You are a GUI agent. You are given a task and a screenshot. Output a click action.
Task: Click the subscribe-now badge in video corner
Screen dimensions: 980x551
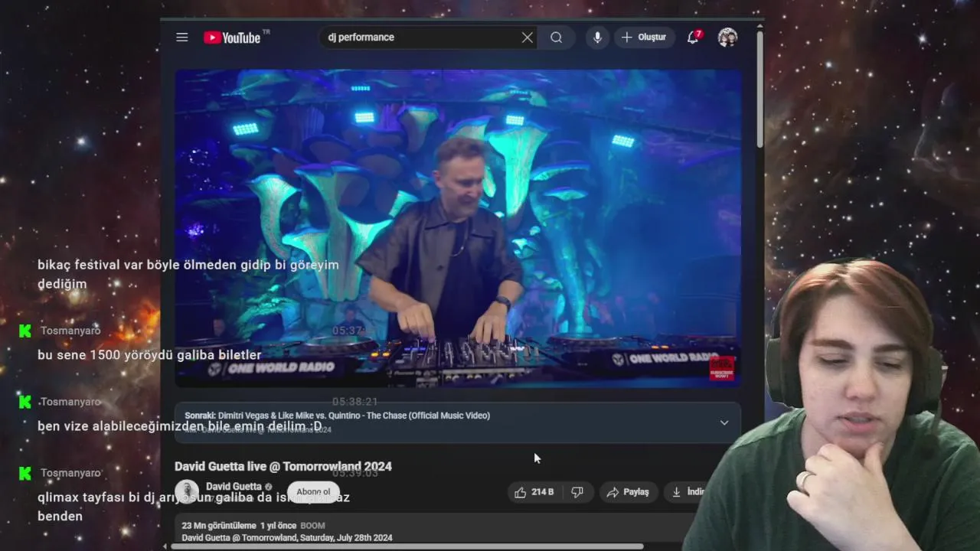tap(721, 368)
